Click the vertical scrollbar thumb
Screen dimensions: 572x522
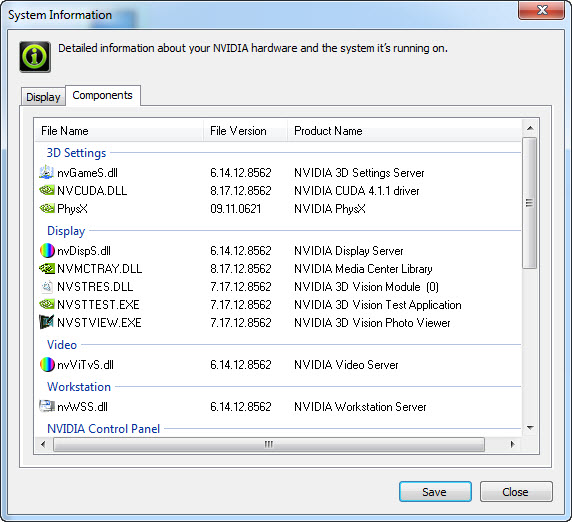tap(529, 203)
